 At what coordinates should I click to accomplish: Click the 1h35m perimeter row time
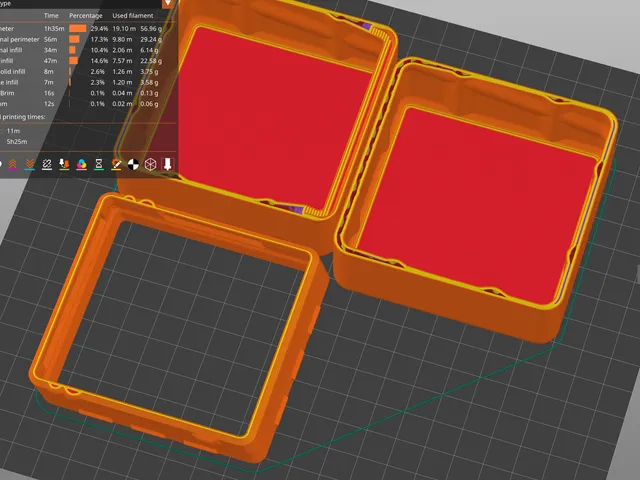pos(54,29)
